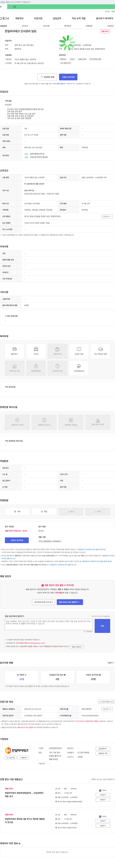Click the 거짓구인광고 신고 button
Viewport: 115px width, 868px height.
[106, 702]
